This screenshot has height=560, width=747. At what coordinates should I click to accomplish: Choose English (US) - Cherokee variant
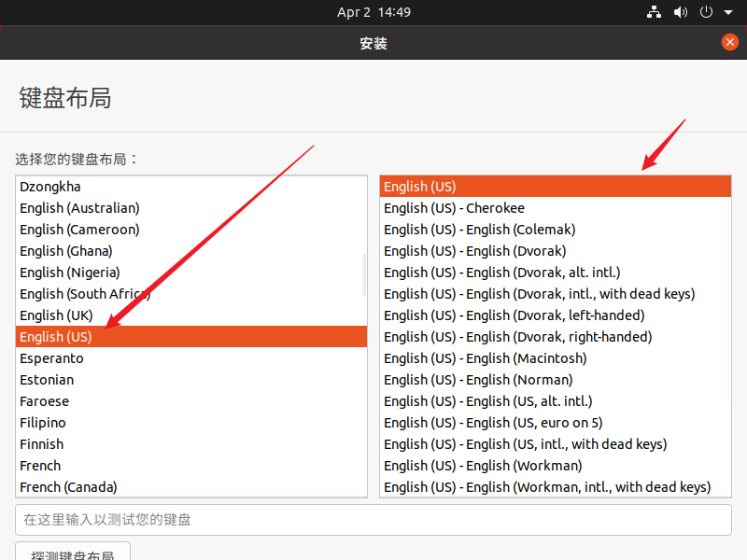point(556,208)
